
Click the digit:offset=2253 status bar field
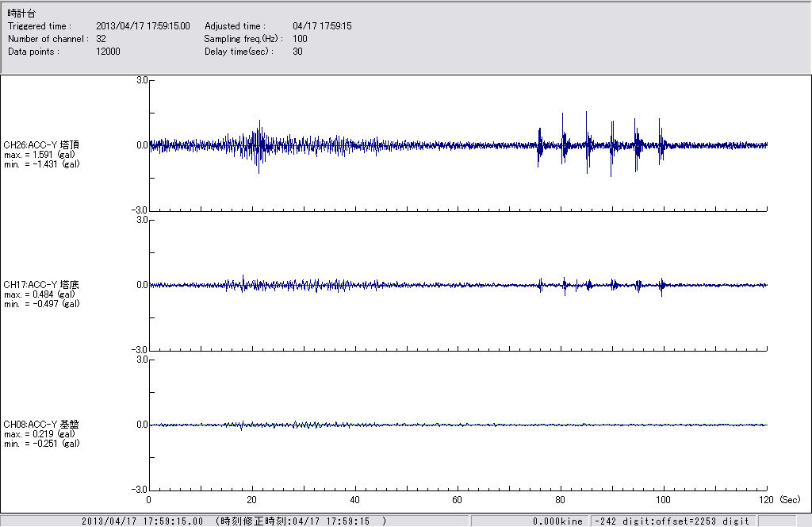pyautogui.click(x=671, y=521)
